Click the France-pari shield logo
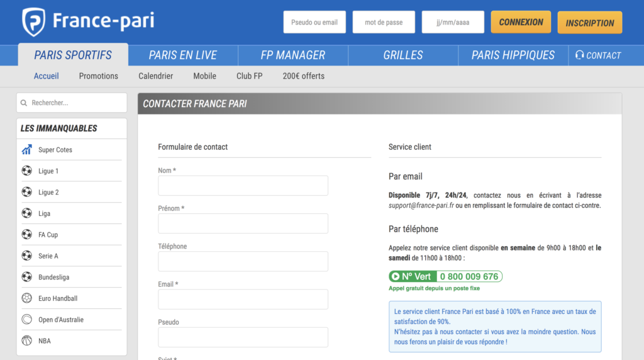 click(x=34, y=22)
